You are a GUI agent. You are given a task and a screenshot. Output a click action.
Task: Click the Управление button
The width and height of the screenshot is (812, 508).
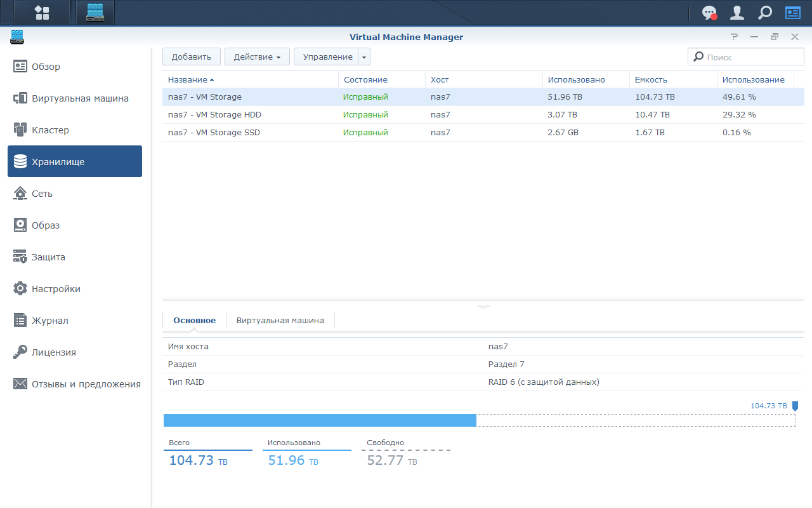(327, 57)
